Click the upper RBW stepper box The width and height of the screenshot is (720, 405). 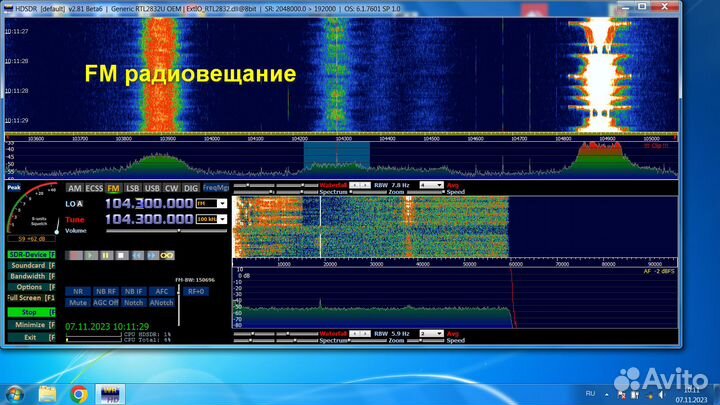[x=360, y=185]
